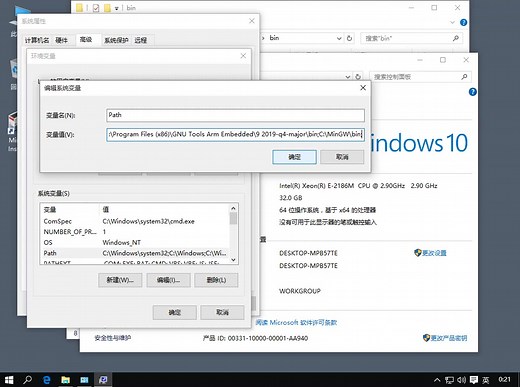Open the volume tray icon
This screenshot has height=387, width=520.
coord(461,380)
